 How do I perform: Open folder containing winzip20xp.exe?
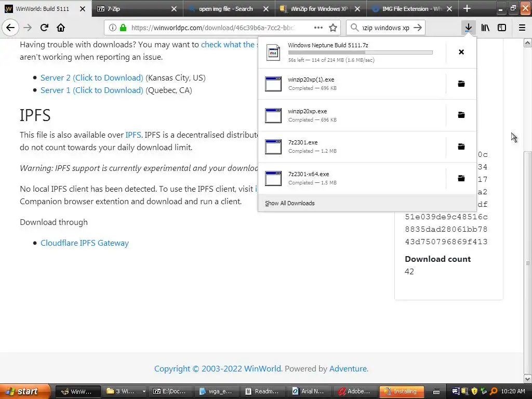(461, 115)
